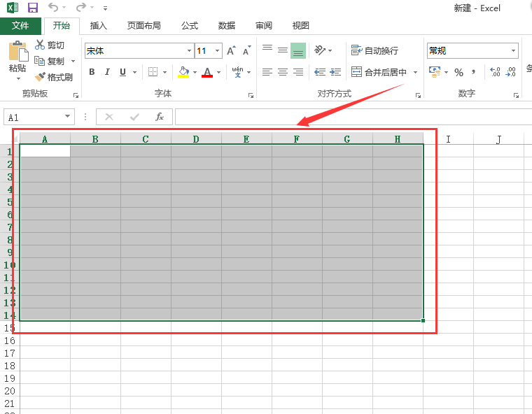Click the 自动换行 wrap text button
532x414 pixels.
375,51
